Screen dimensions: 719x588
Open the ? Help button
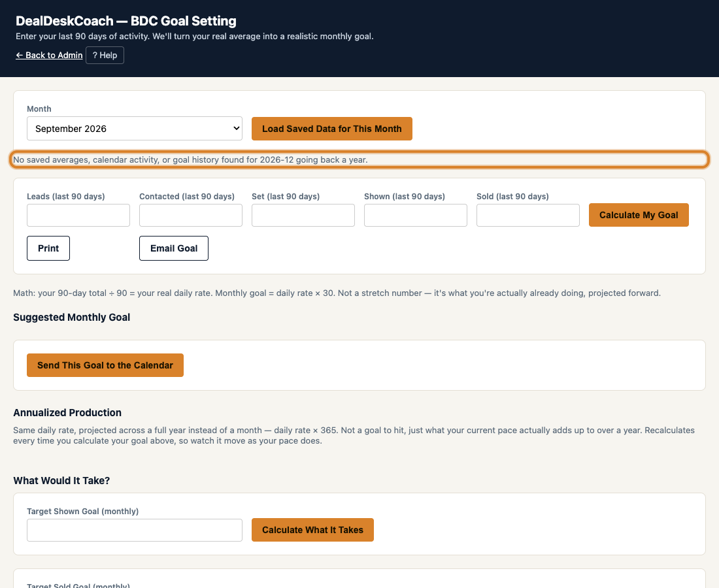pos(105,55)
